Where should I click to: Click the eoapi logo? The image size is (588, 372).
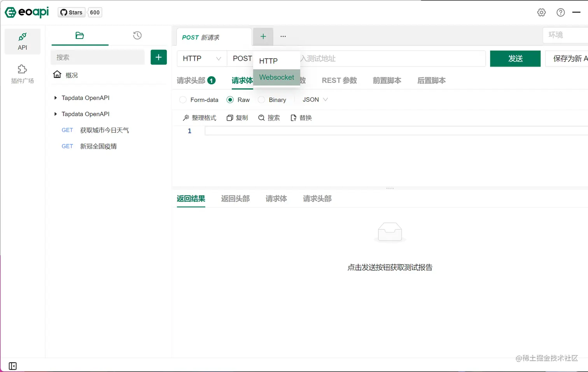(x=27, y=12)
